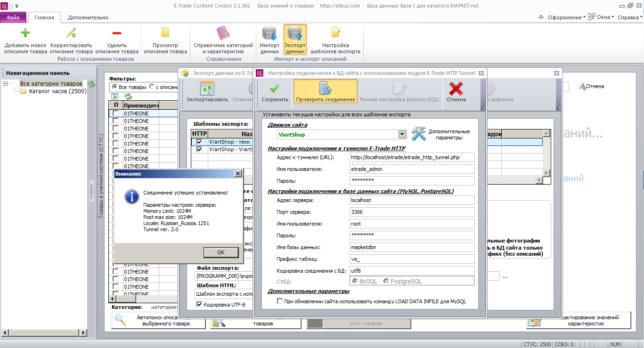Click the application logo icon in the title bar
Image resolution: width=644 pixels, height=348 pixels.
(5, 6)
